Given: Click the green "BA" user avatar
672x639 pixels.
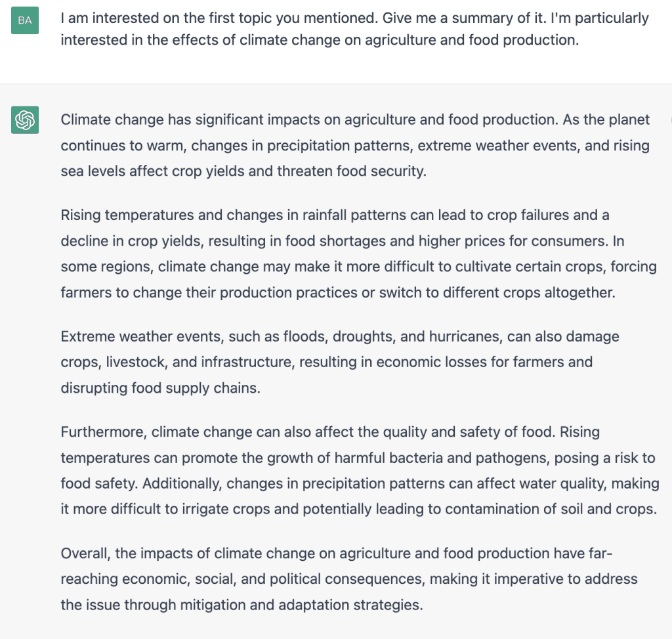Looking at the screenshot, I should (x=25, y=20).
